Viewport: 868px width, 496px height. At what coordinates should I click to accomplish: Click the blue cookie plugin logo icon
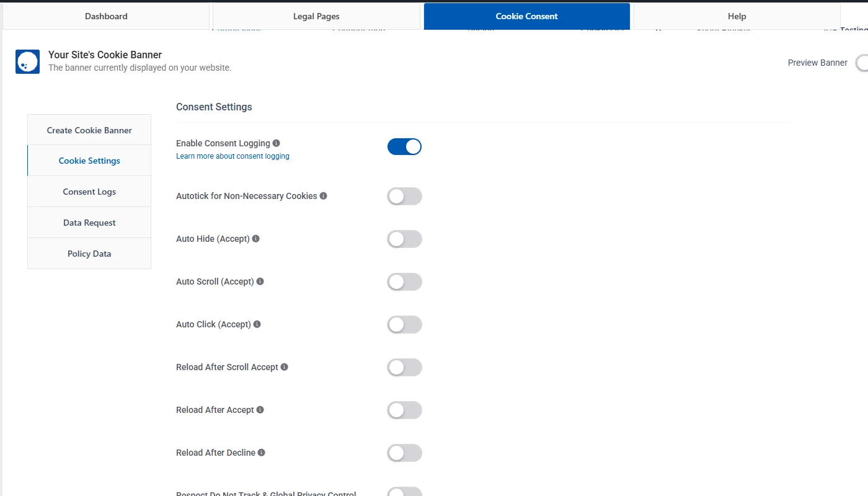pos(27,61)
